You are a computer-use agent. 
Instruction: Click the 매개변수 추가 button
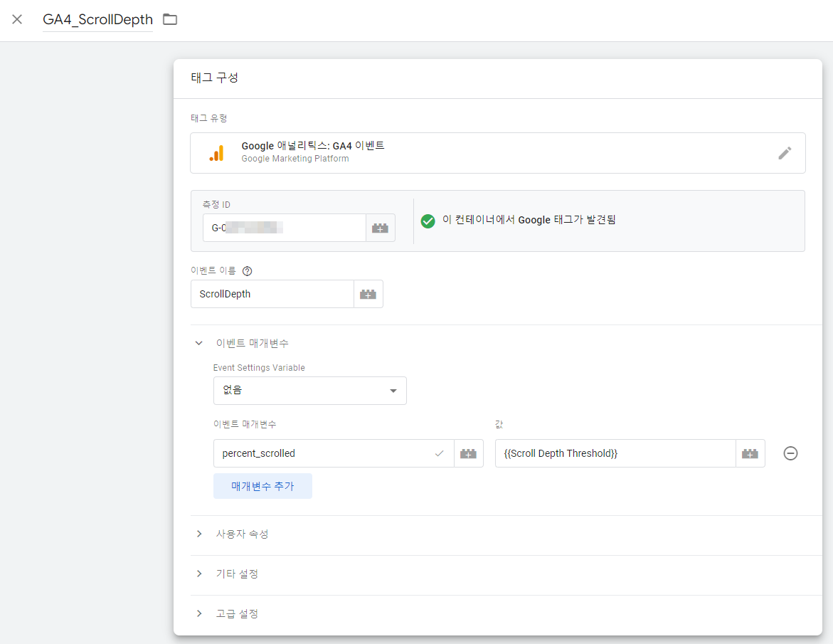262,486
